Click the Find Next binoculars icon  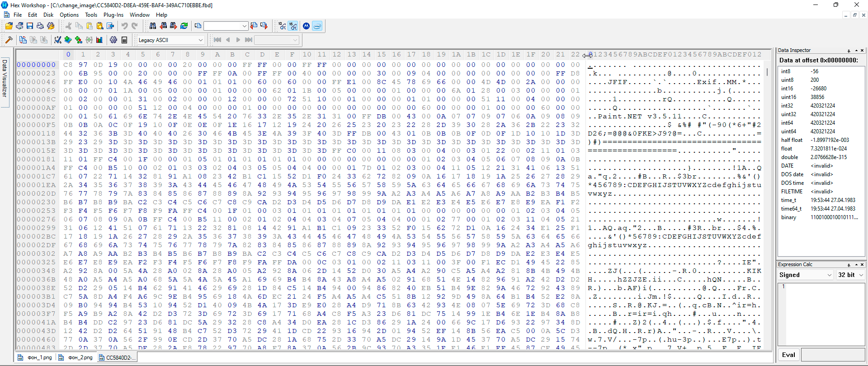(174, 26)
